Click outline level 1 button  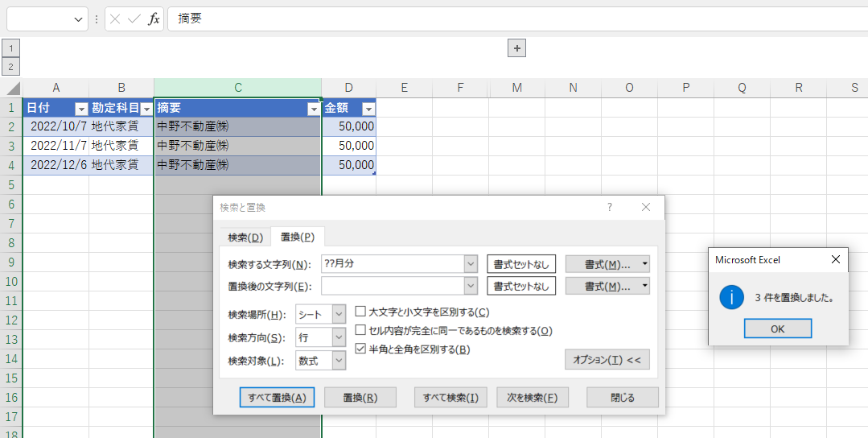coord(11,48)
